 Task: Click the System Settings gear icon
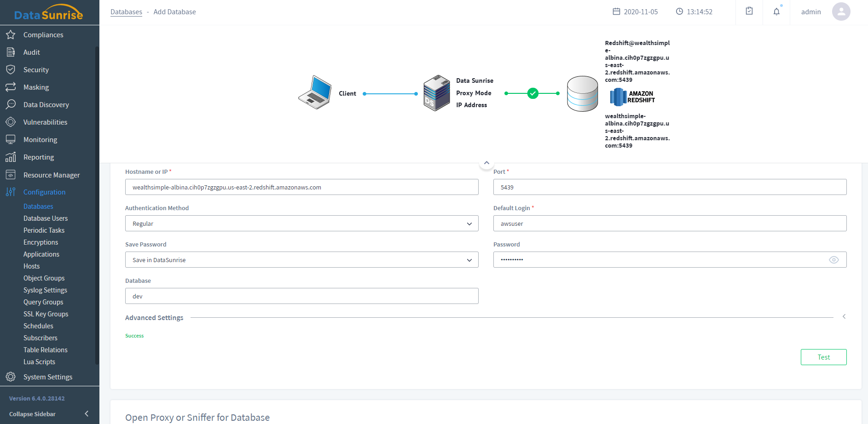[x=11, y=377]
